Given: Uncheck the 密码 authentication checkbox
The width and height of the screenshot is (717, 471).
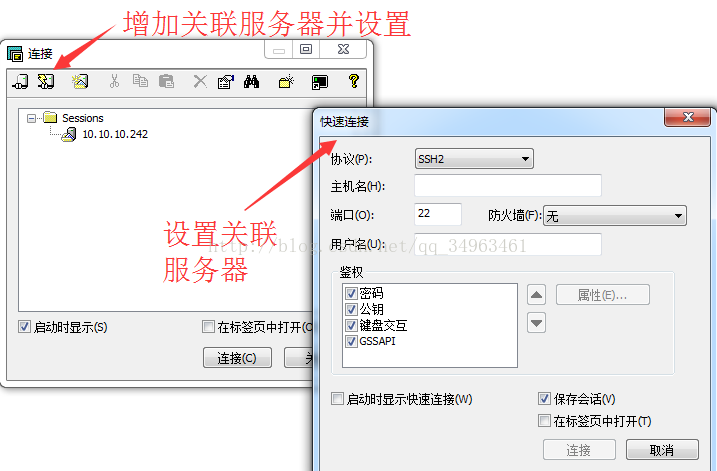Looking at the screenshot, I should 351,293.
